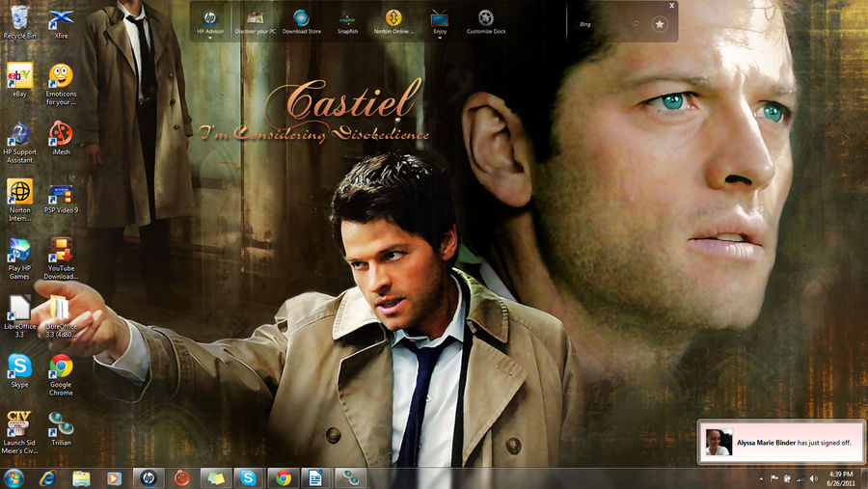Open the Recycle Bin desktop icon

click(19, 22)
